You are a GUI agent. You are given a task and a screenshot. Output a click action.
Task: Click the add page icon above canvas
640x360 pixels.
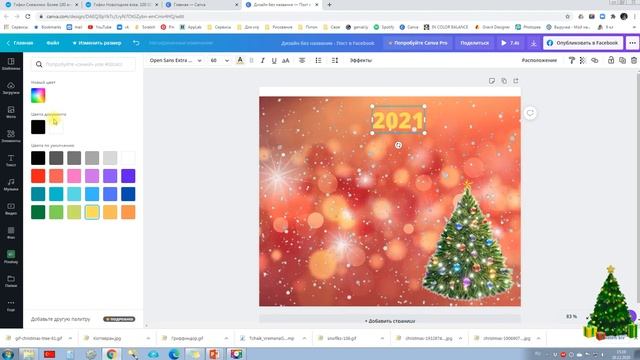516,81
